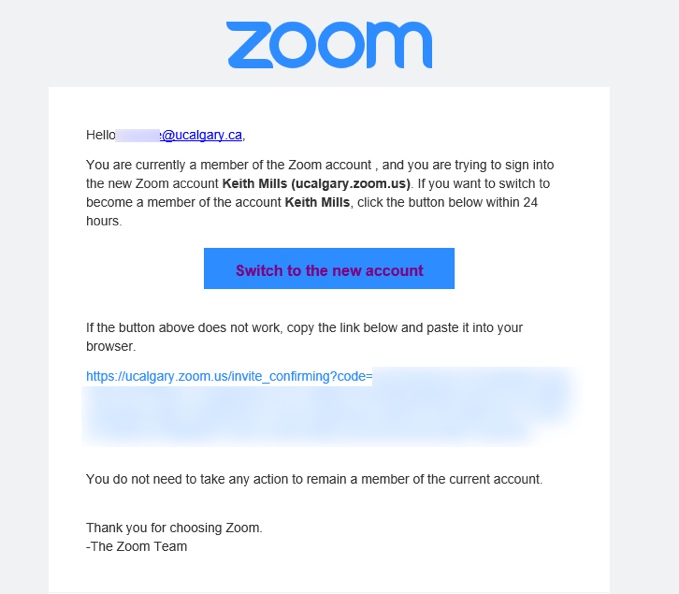This screenshot has width=679, height=594.
Task: Click the "You do not need to take any action" sentence
Action: coord(314,479)
